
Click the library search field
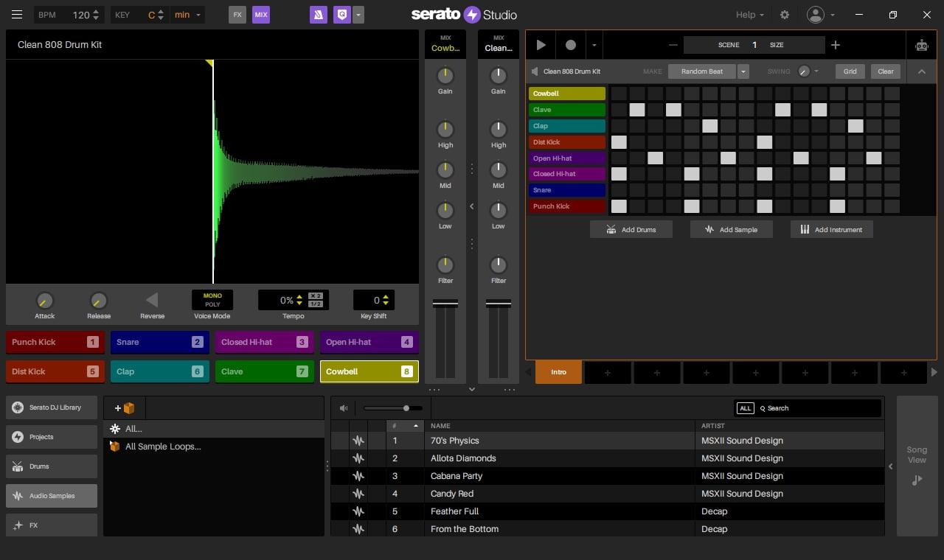pos(819,408)
